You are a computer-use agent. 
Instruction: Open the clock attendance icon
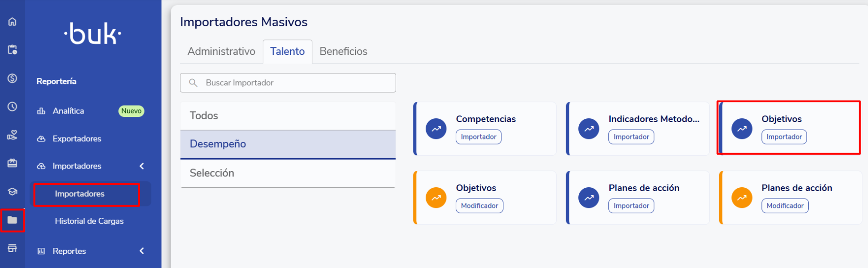(12, 107)
